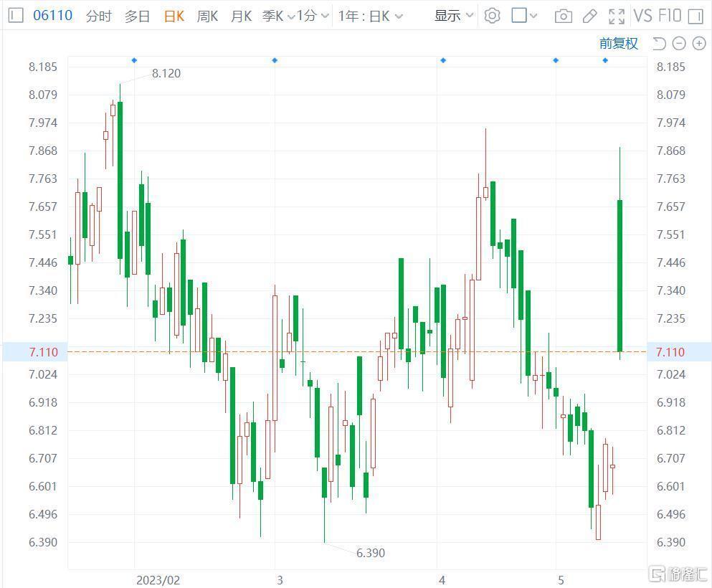712x588 pixels.
Task: Switch to 多日 multi-day tab
Action: [x=137, y=16]
